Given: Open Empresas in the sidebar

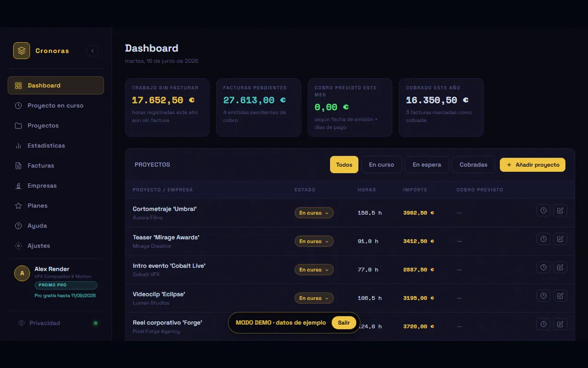Looking at the screenshot, I should click(56, 186).
